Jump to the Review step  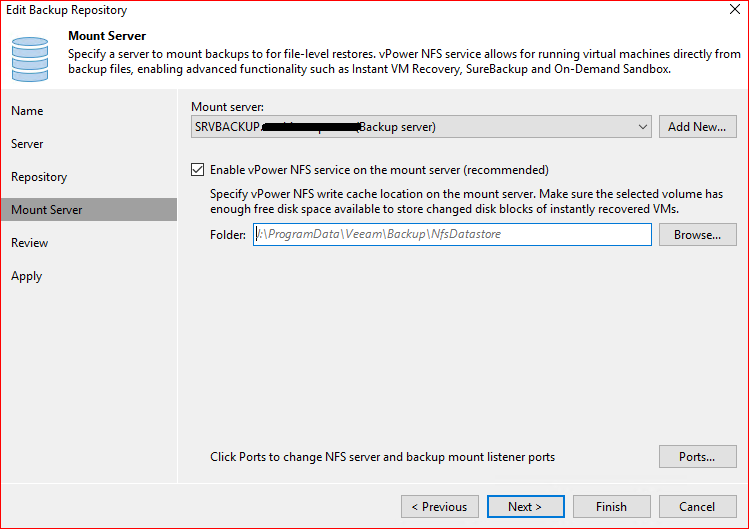[x=30, y=243]
